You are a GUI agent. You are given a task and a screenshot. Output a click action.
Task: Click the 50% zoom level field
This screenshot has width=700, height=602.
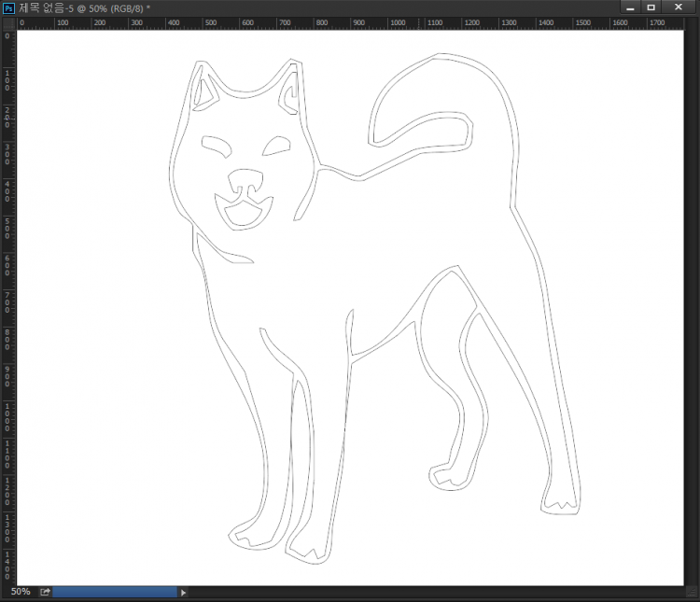[x=20, y=592]
